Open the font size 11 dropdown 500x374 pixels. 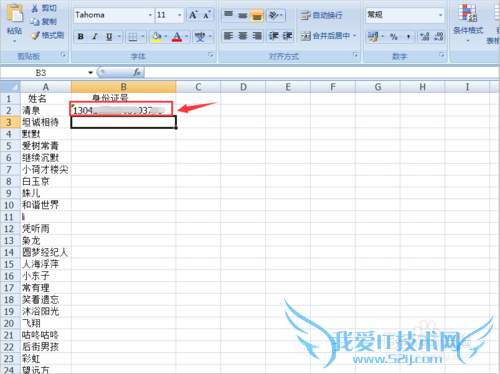(180, 15)
